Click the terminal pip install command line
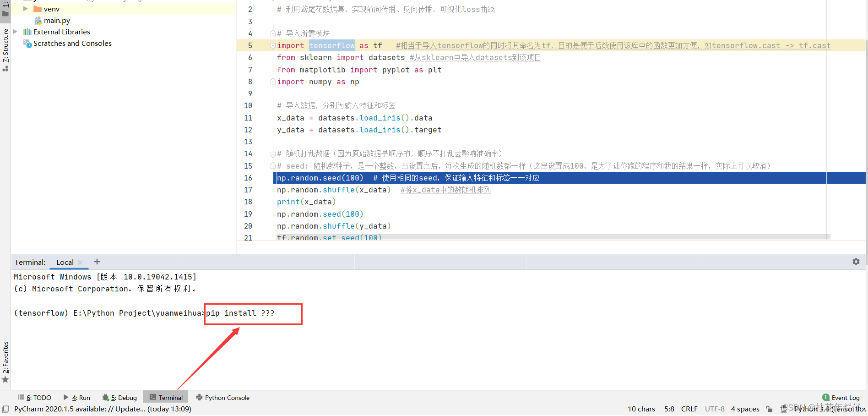 pyautogui.click(x=240, y=313)
